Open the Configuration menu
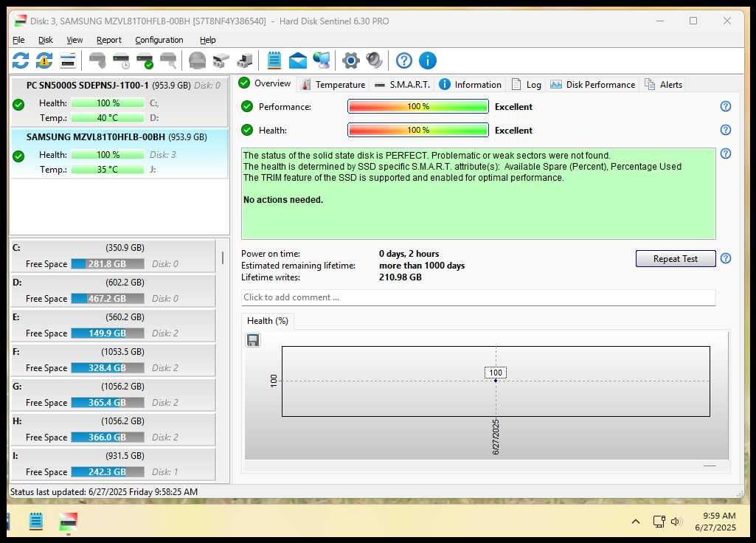The height and width of the screenshot is (543, 756). [159, 40]
